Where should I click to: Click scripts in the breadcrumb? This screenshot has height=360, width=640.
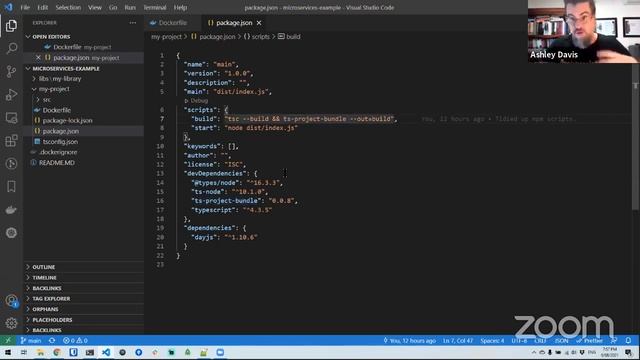(x=260, y=37)
